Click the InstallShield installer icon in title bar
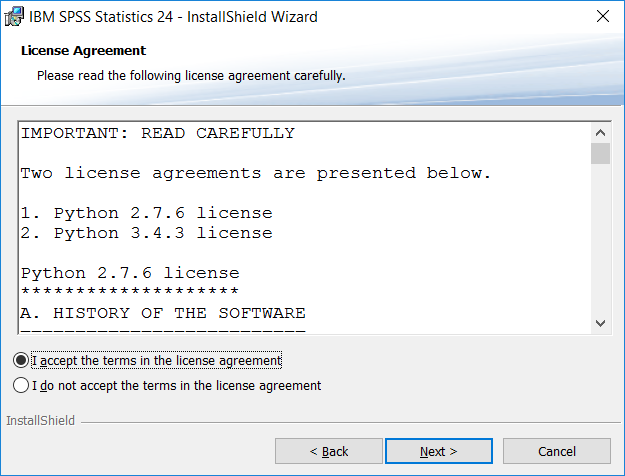The width and height of the screenshot is (625, 476). [14, 17]
